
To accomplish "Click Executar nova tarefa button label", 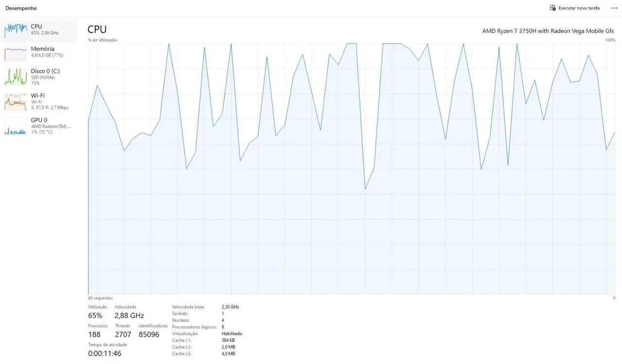I will [579, 8].
